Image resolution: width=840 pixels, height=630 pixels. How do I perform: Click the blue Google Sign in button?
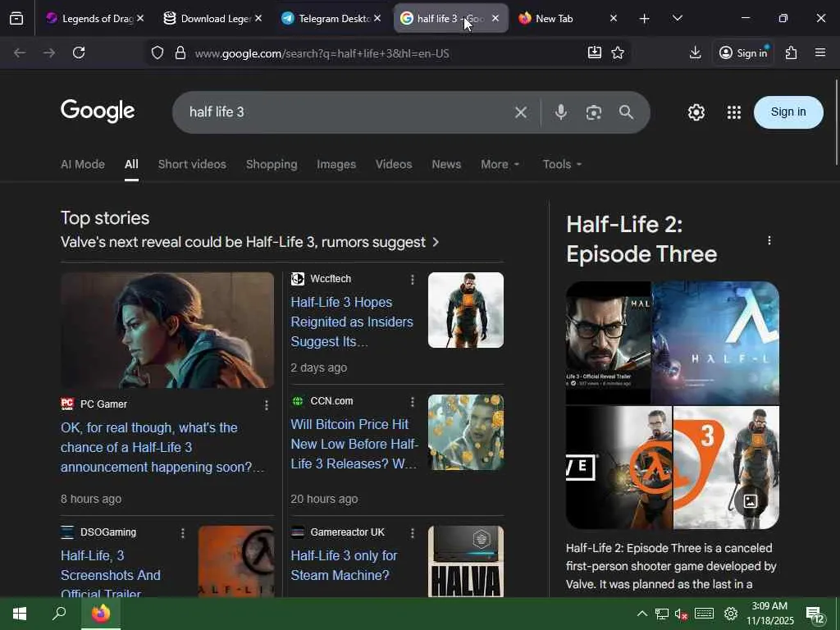click(x=788, y=112)
